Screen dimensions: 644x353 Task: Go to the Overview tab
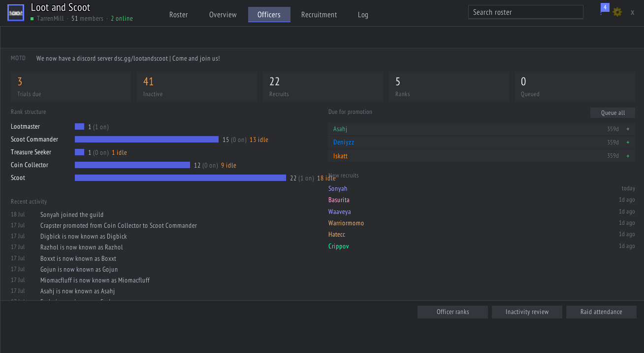[x=223, y=15]
